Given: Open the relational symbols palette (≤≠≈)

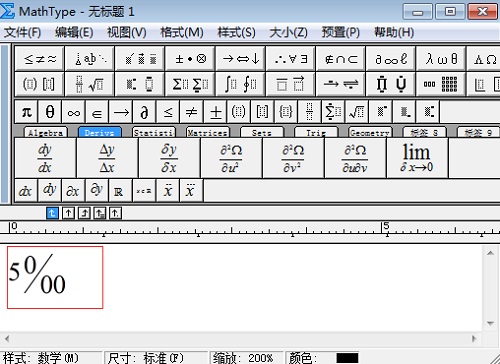Looking at the screenshot, I should 40,59.
